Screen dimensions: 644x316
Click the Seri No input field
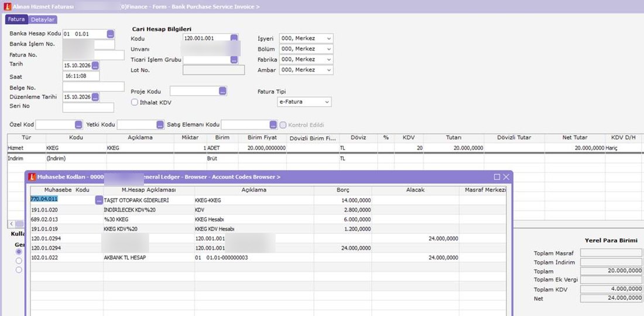[88, 107]
